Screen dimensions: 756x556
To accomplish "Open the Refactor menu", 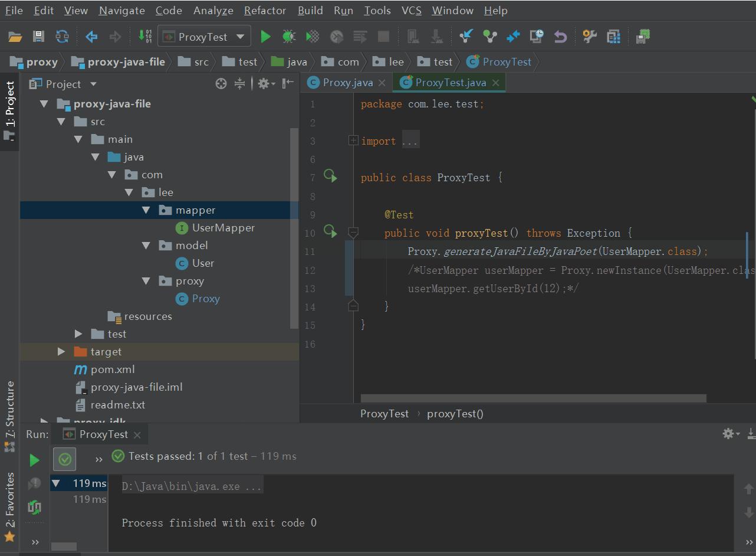I will tap(265, 11).
